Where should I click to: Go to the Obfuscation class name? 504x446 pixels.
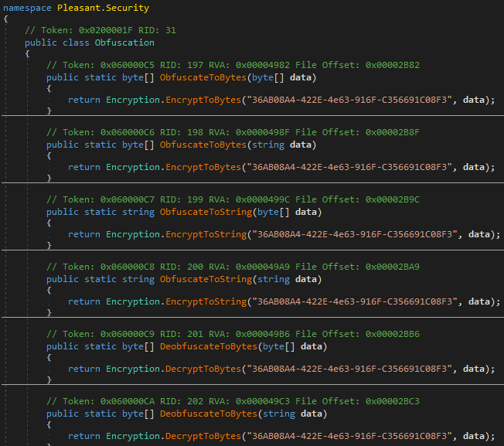pos(124,43)
